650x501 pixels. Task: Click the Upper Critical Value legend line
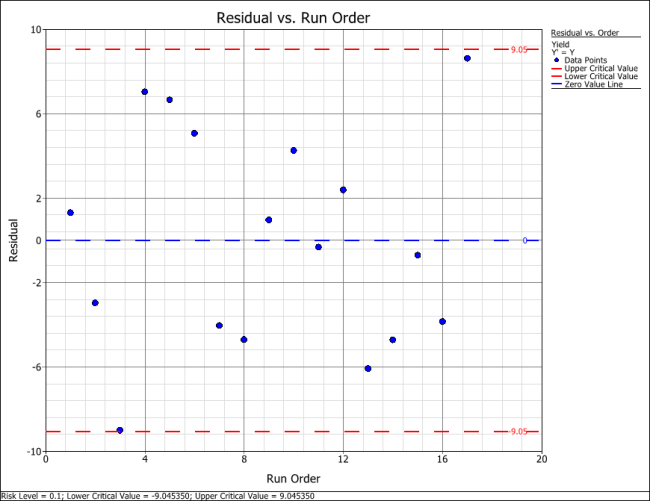(556, 67)
